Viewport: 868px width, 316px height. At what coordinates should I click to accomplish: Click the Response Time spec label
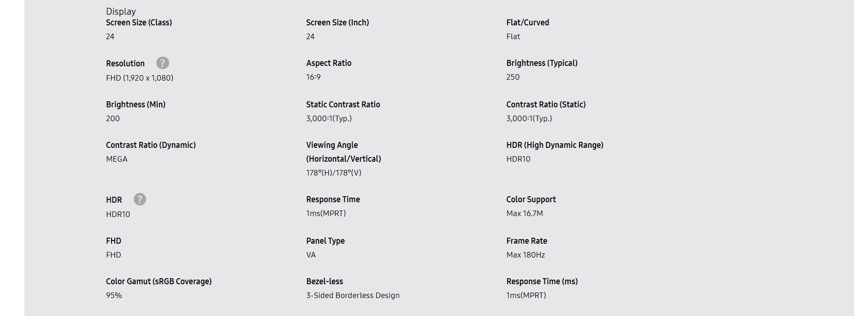point(333,199)
